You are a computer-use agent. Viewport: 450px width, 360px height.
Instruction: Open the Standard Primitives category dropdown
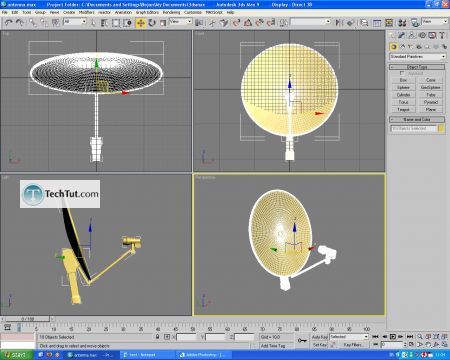[418, 57]
